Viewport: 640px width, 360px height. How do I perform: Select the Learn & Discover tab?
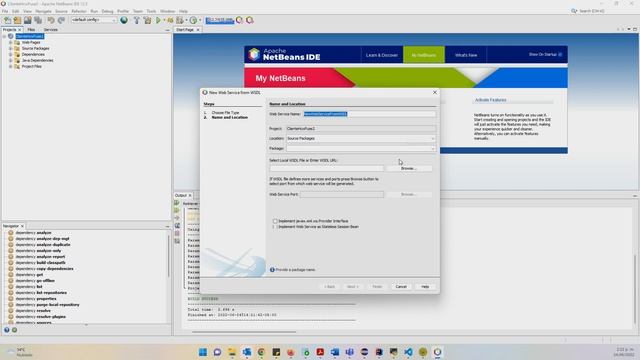point(382,55)
